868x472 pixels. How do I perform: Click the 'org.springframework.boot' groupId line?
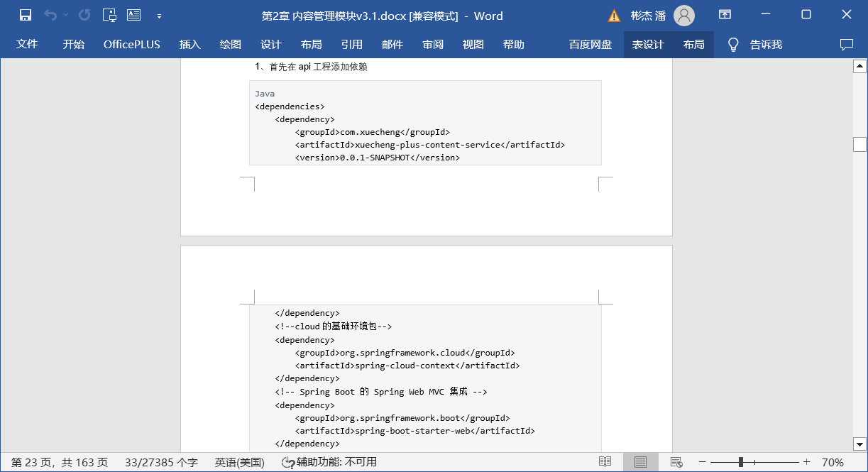point(402,418)
